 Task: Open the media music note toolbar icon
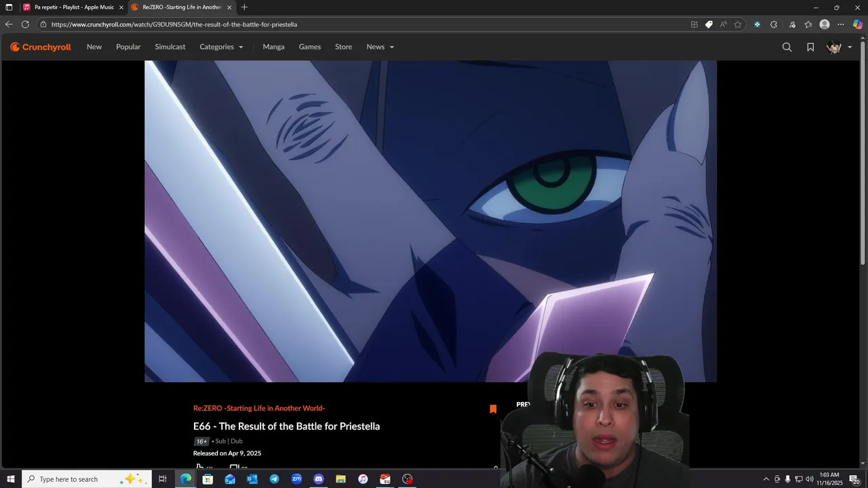(792, 24)
